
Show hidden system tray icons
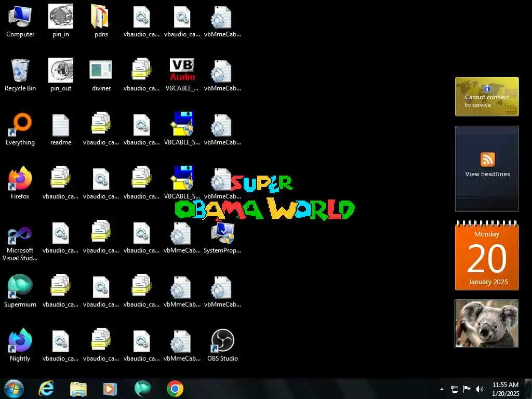click(x=442, y=389)
